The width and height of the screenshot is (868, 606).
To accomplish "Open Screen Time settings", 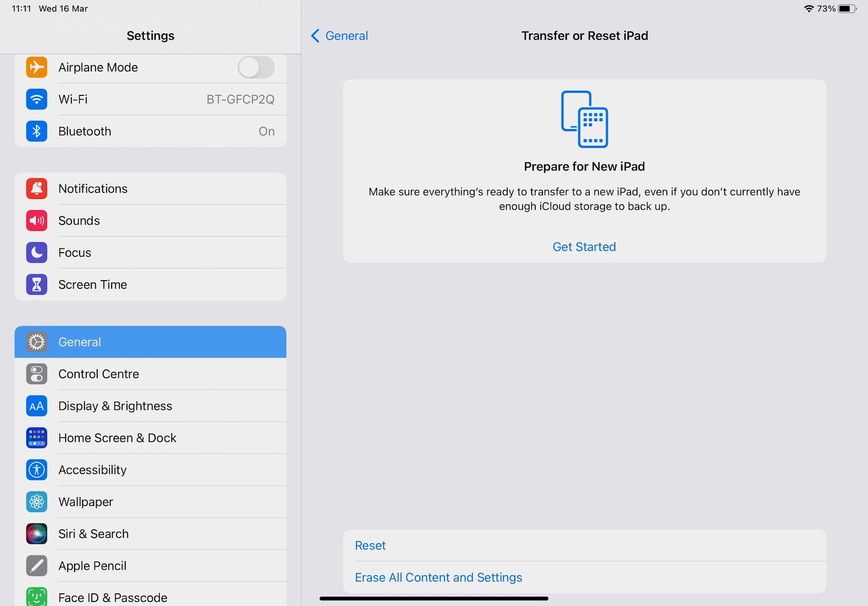I will [x=151, y=285].
